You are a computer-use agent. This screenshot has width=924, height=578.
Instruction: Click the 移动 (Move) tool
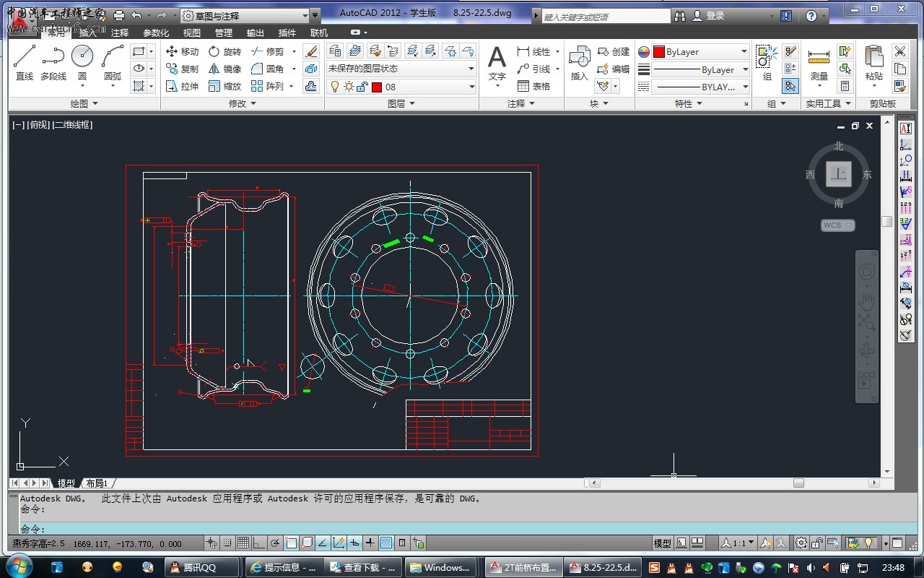coord(182,51)
